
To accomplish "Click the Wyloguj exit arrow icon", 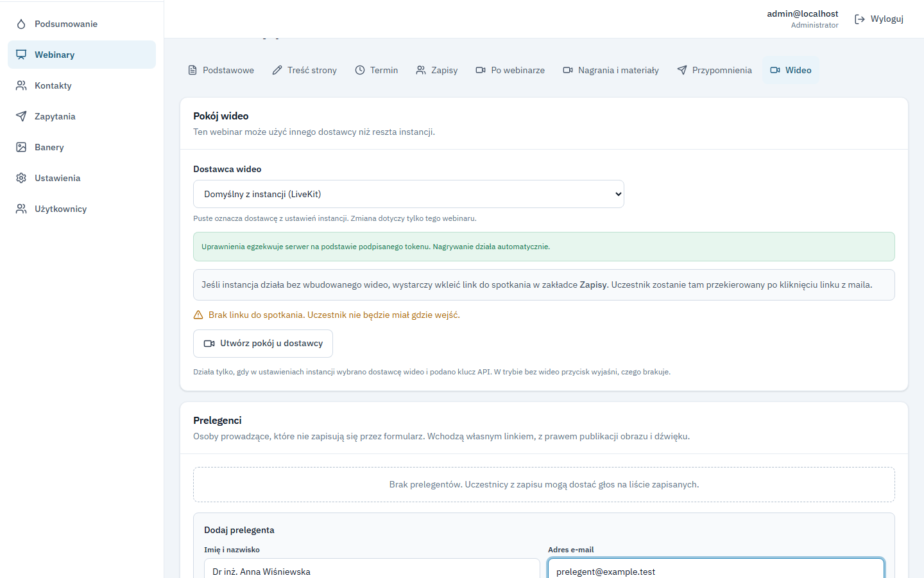I will [x=860, y=19].
